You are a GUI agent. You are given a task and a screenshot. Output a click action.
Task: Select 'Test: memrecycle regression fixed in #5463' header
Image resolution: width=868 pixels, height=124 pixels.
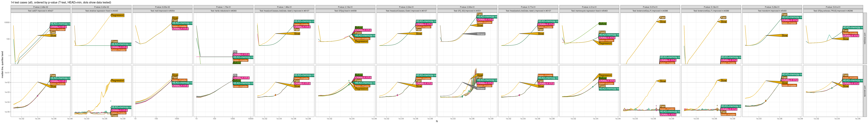click(x=589, y=11)
